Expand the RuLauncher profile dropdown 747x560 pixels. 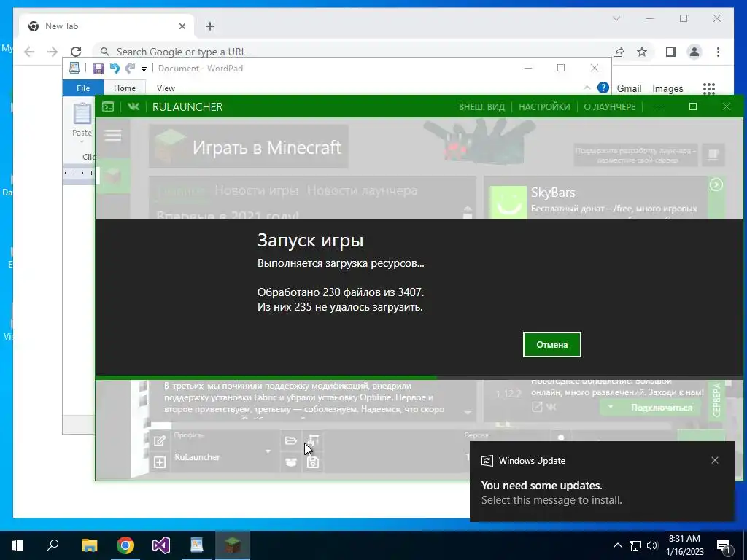[268, 451]
